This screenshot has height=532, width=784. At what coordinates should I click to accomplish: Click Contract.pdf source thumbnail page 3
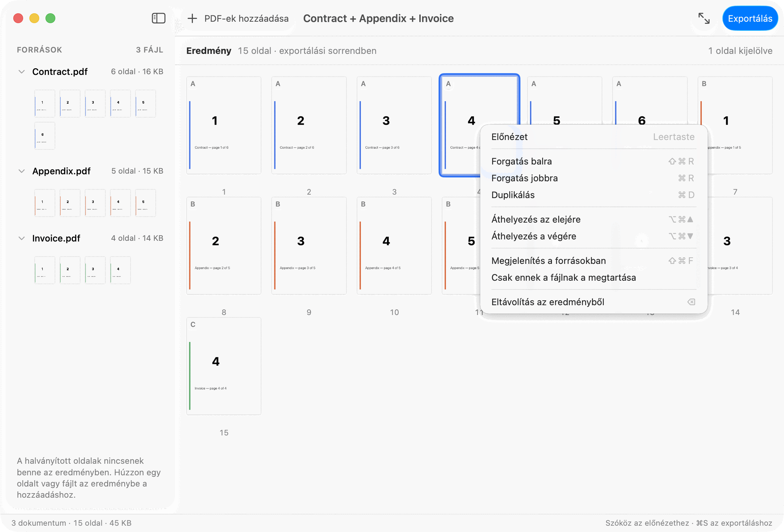pyautogui.click(x=95, y=103)
